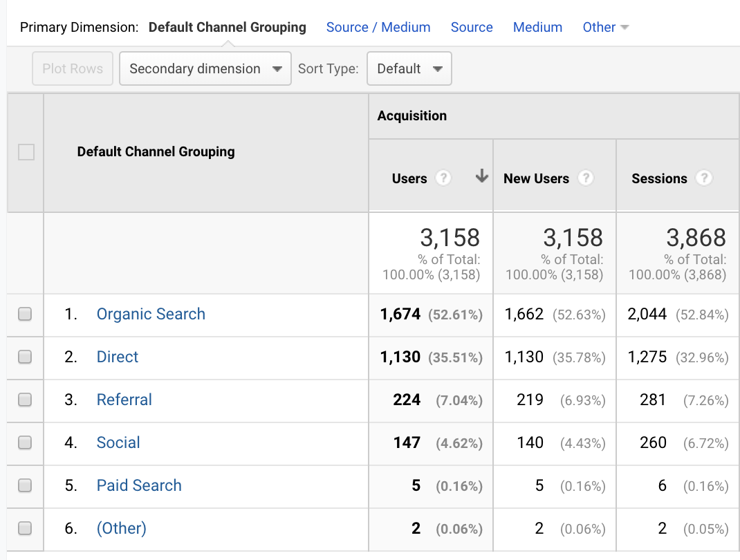
Task: Select the Social new users value 140
Action: point(530,442)
